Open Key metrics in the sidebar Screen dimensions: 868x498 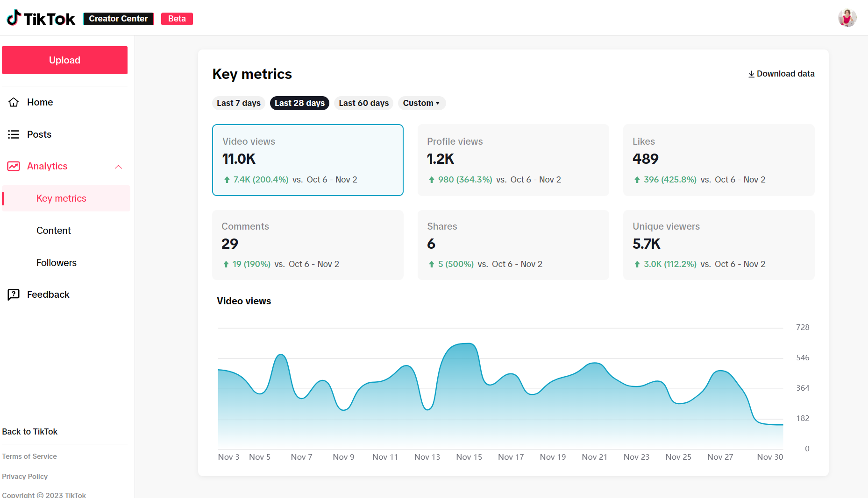tap(66, 198)
